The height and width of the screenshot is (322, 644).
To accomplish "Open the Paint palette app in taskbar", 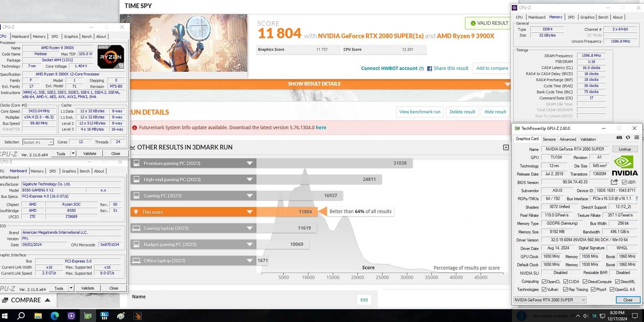I will coord(121,316).
